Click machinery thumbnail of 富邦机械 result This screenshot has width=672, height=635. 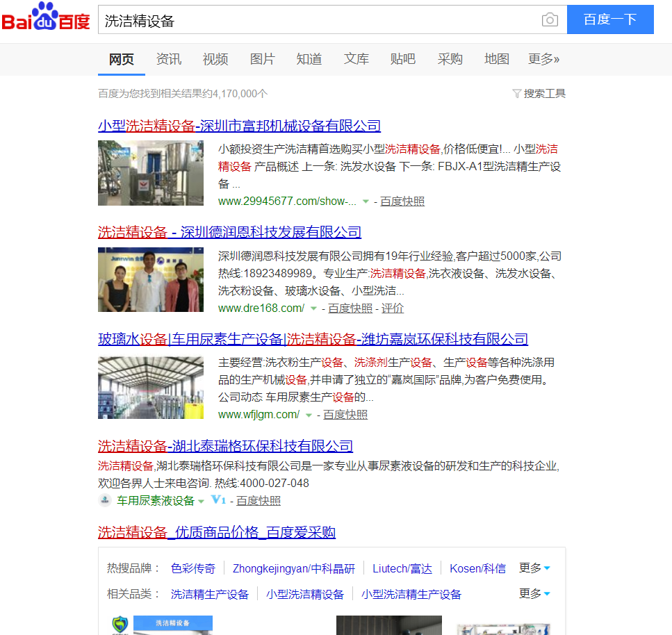pos(151,173)
